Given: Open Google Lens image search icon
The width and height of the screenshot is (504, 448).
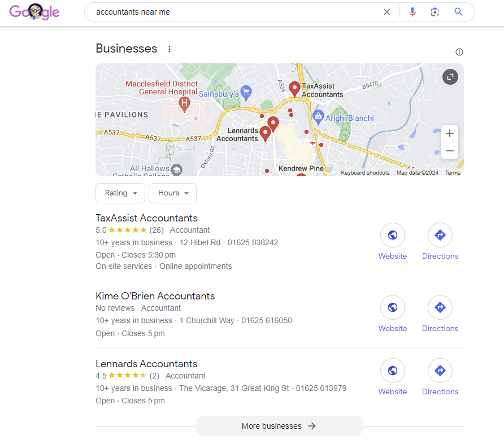Looking at the screenshot, I should (x=435, y=12).
